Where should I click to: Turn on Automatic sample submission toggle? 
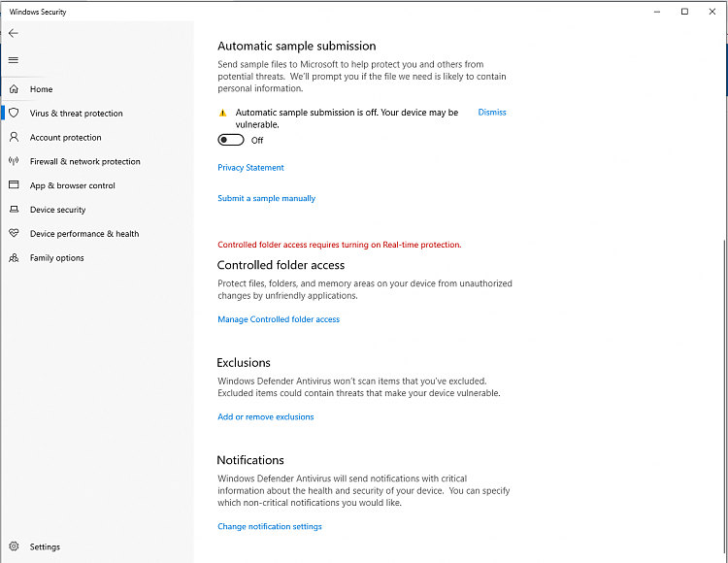[x=231, y=140]
